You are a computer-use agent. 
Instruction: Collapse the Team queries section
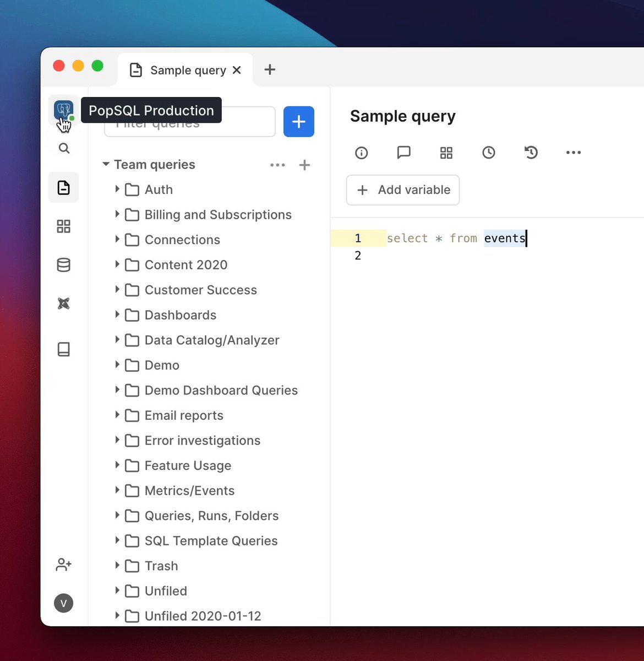coord(106,164)
